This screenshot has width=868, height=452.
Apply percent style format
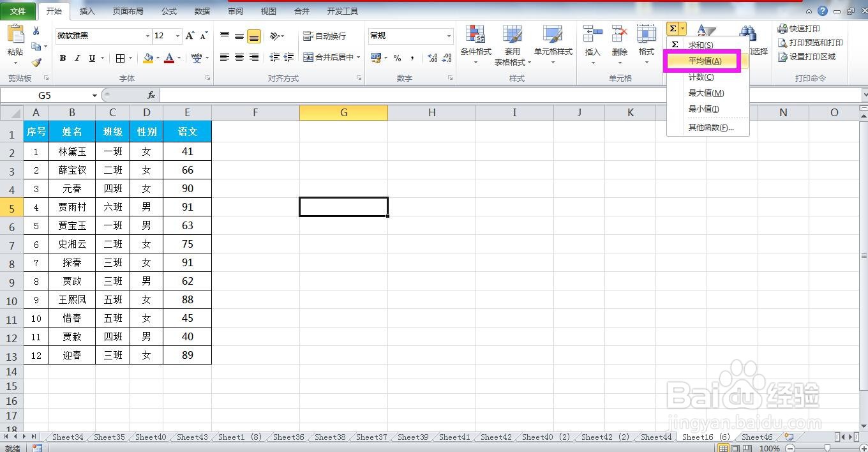[x=398, y=58]
